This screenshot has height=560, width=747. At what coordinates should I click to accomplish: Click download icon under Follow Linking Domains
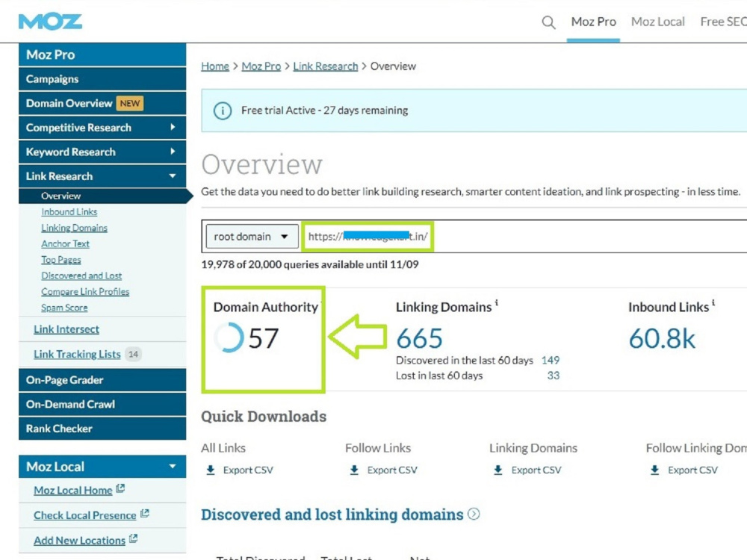tap(654, 470)
